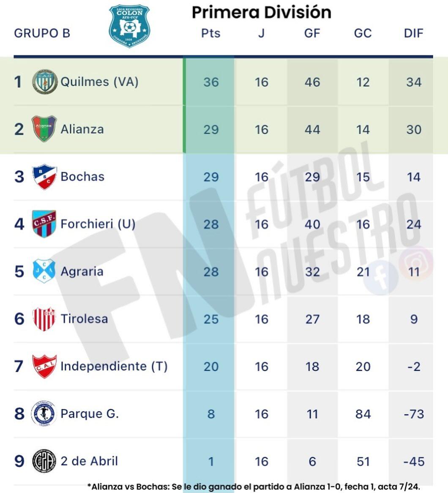
Task: Click the Independiente (T) C.A.I. crest
Action: click(44, 366)
